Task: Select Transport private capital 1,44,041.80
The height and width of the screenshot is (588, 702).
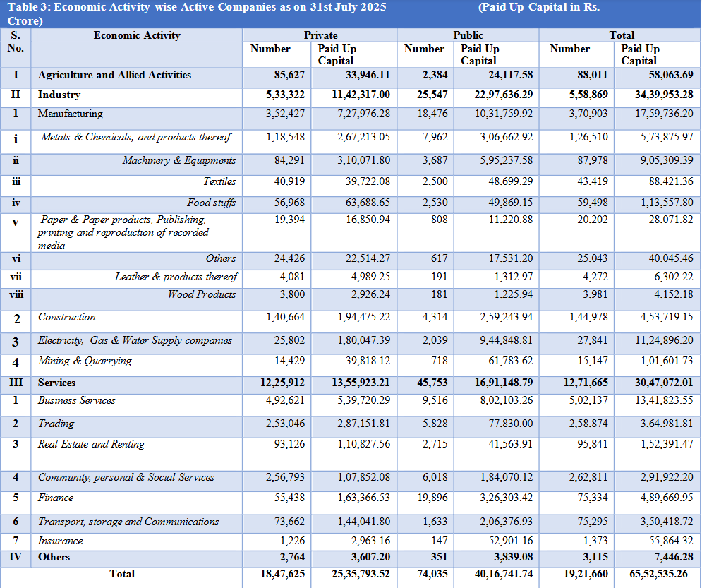Action: (x=363, y=522)
